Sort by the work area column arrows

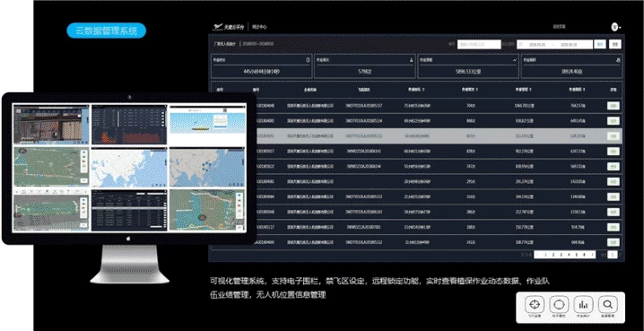584,90
